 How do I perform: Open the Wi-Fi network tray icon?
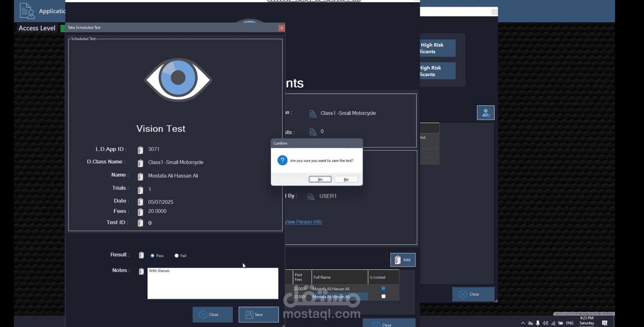pos(553,323)
